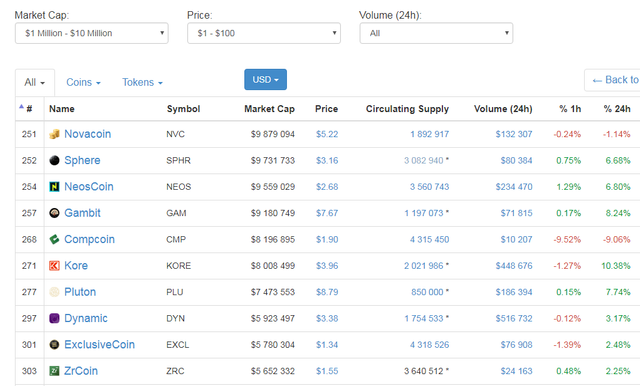Click the ZrCoin green square icon
Viewport: 640px width, 386px height.
[x=54, y=371]
